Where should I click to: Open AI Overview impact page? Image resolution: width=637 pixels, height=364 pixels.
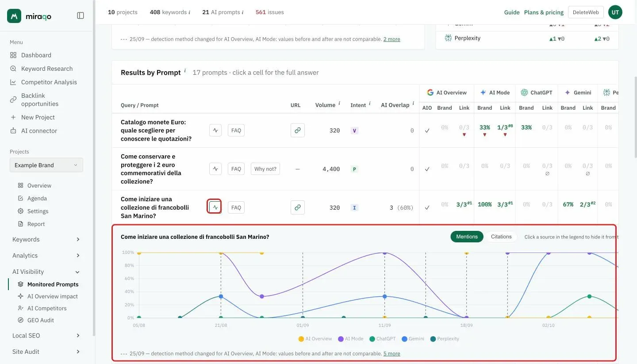click(52, 296)
